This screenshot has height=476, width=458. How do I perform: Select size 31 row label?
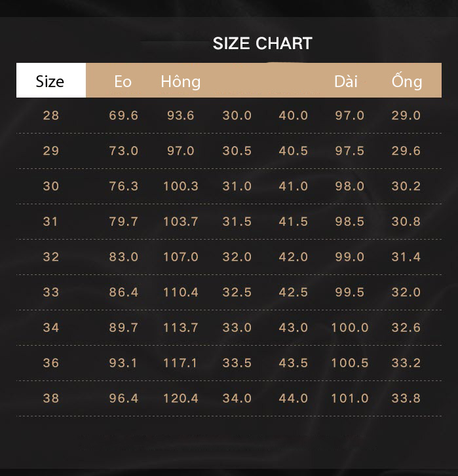click(50, 221)
